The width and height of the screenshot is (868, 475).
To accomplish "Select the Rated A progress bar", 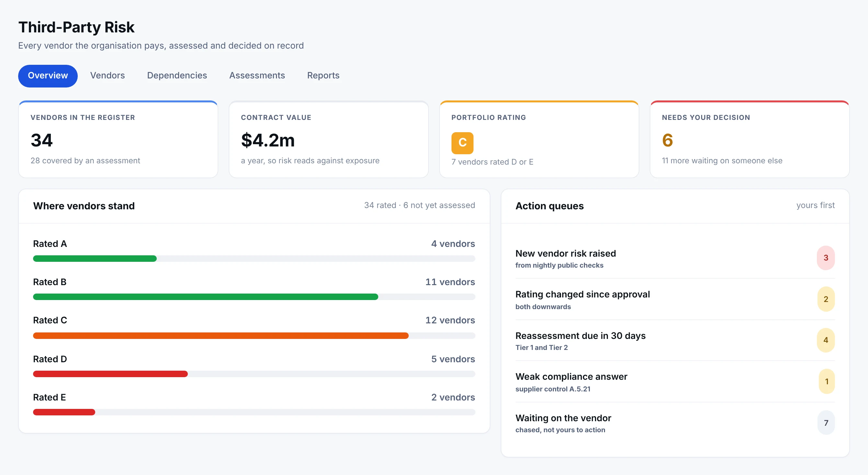I will pyautogui.click(x=254, y=259).
